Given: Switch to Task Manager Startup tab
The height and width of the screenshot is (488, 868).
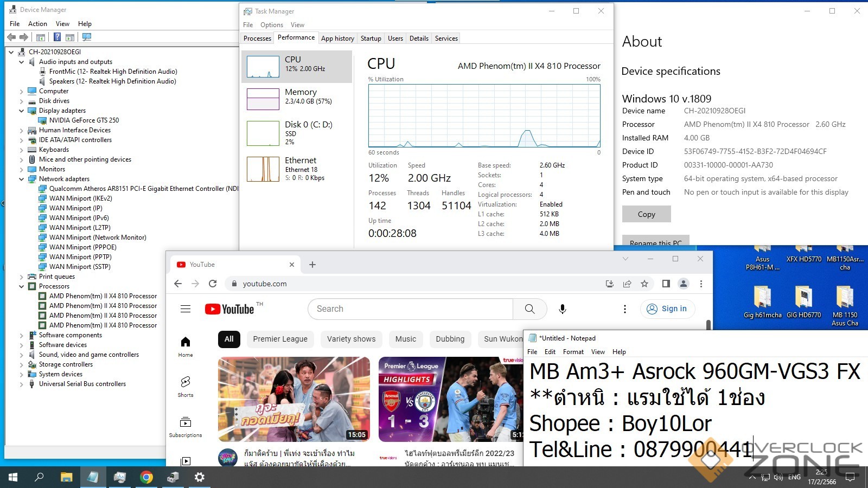Looking at the screenshot, I should coord(371,38).
